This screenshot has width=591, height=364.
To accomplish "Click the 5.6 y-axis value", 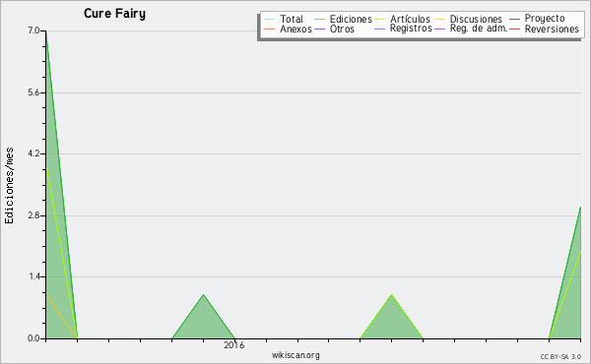I will [33, 92].
